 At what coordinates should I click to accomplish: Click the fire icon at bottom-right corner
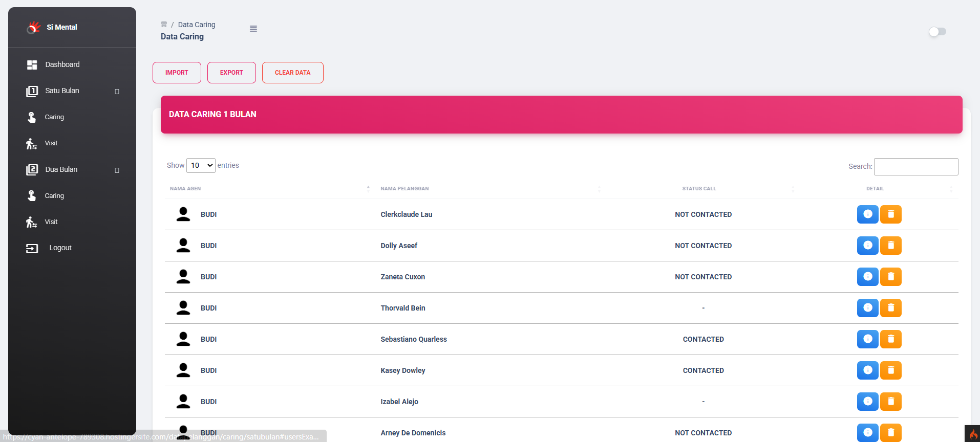pyautogui.click(x=972, y=434)
